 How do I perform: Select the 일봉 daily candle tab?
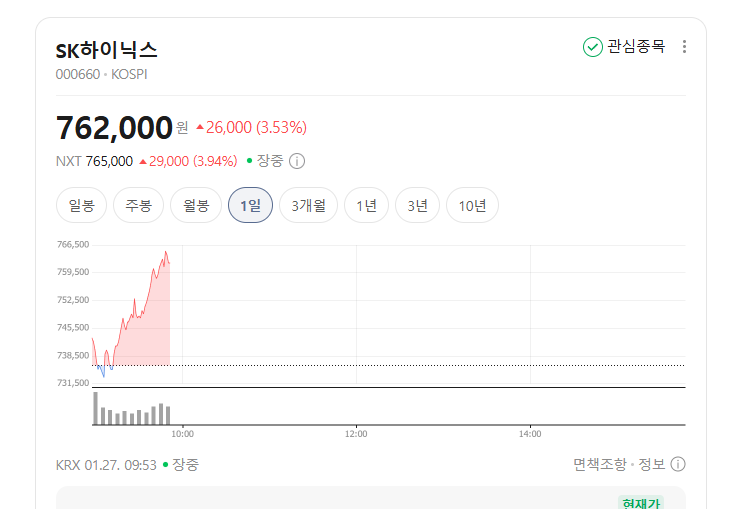[x=82, y=206]
